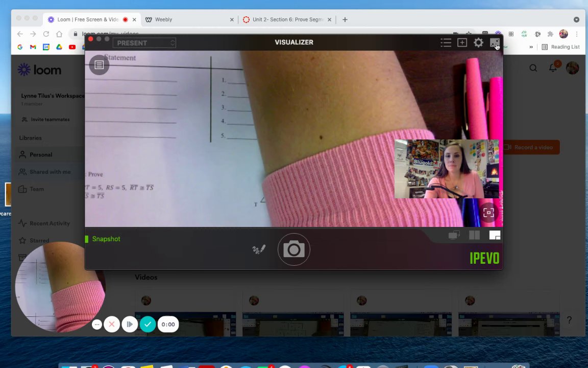Open Chrome three-dot menu
Screen dimensions: 588x368
576,34
